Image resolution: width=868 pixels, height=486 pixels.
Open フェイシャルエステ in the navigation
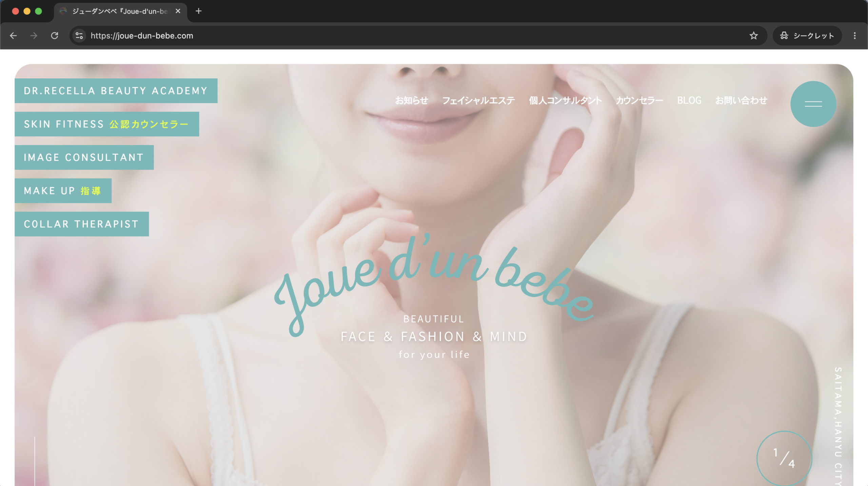478,100
